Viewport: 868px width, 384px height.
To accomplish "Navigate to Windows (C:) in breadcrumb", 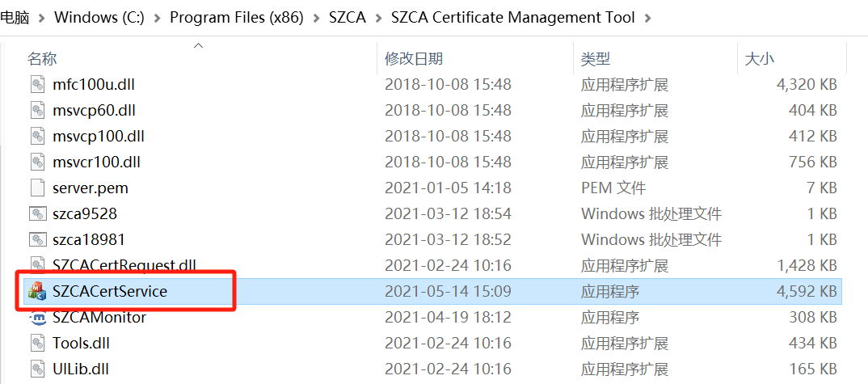I will pyautogui.click(x=99, y=17).
